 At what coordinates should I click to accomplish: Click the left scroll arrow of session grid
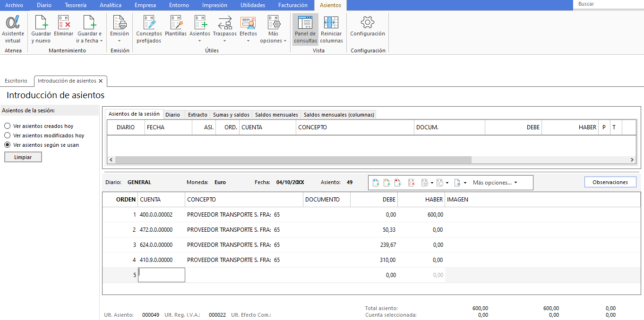pos(112,160)
